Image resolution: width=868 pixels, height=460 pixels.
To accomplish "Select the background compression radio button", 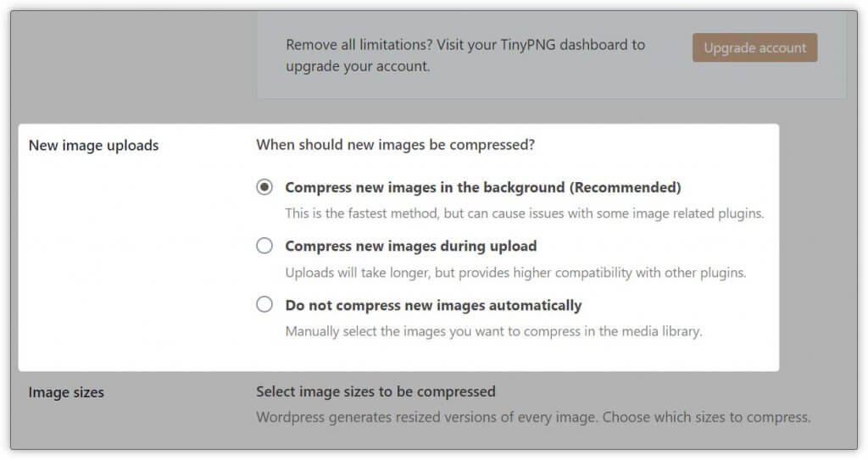I will click(x=264, y=187).
